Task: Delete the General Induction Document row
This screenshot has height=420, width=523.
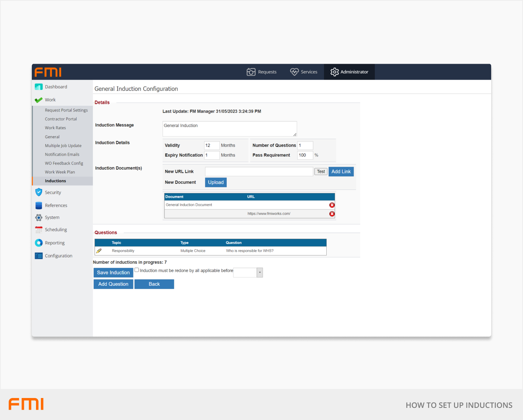Action: coord(332,205)
